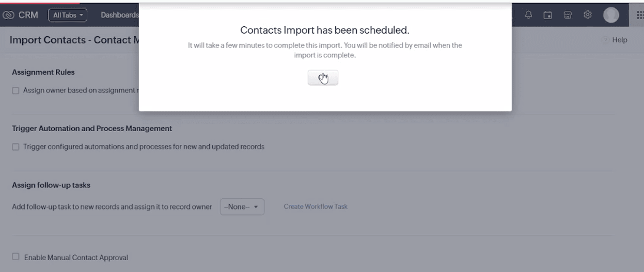Enable Manual Contact Approval checkbox
The image size is (644, 272).
coord(15,257)
